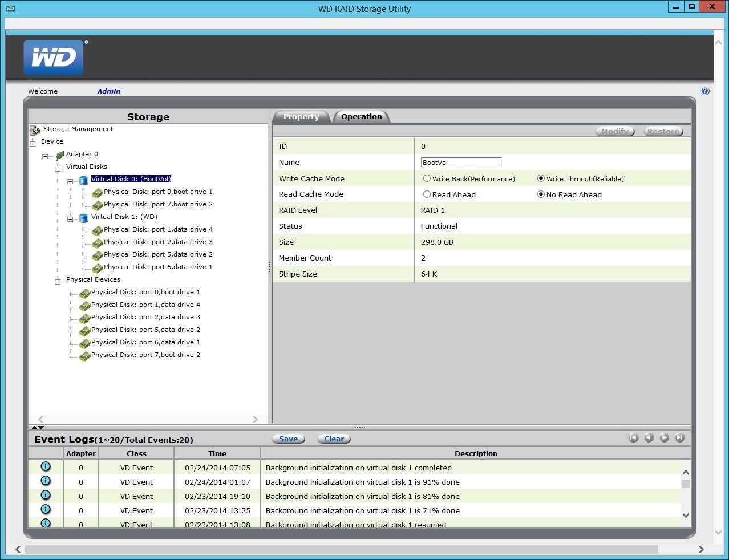This screenshot has height=560, width=729.
Task: Switch to the Operation tab
Action: point(362,117)
